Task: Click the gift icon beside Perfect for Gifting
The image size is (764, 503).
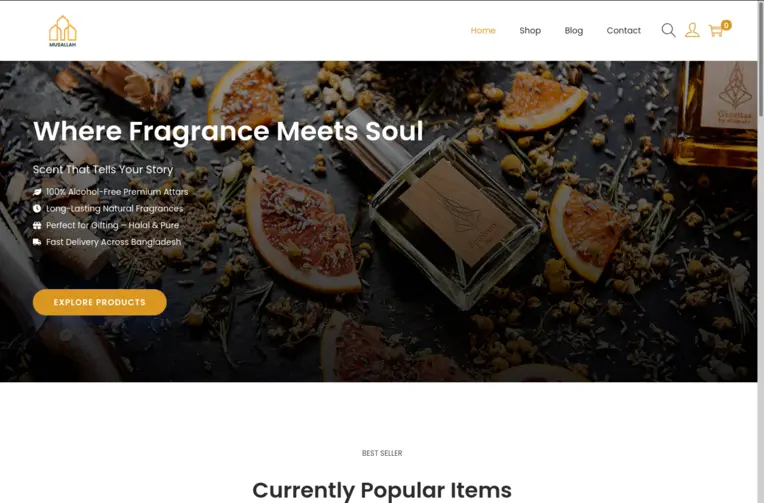Action: pos(37,225)
